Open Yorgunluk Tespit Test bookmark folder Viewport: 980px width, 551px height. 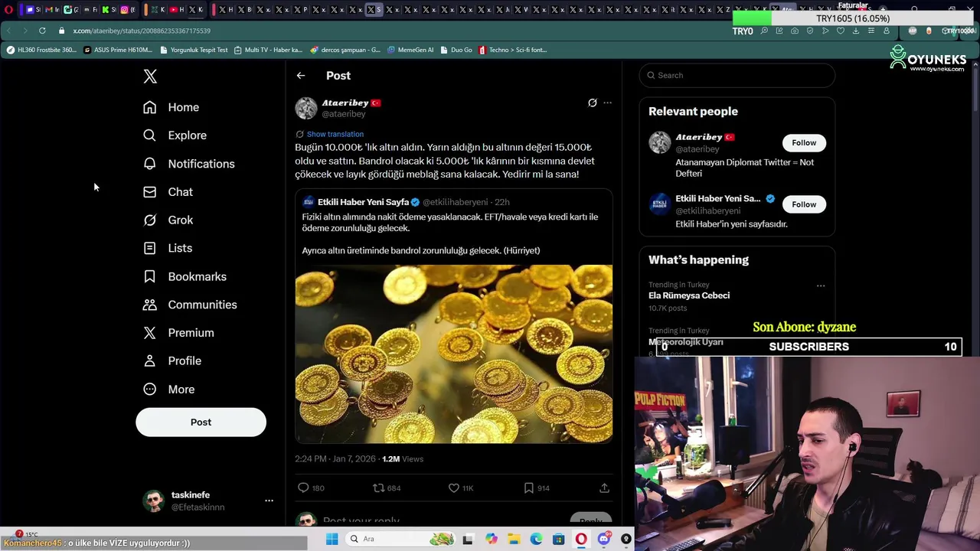click(x=194, y=50)
